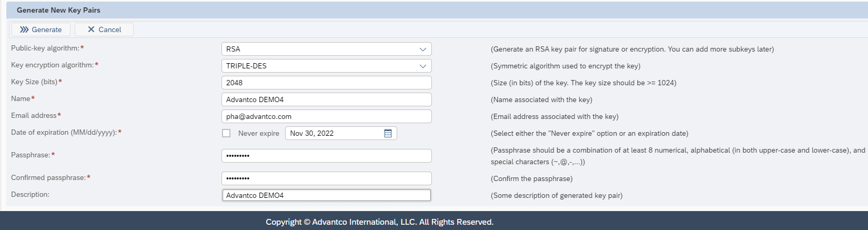Focus the Passphrase input field
Viewport: 868px width, 230px height.
(326, 156)
